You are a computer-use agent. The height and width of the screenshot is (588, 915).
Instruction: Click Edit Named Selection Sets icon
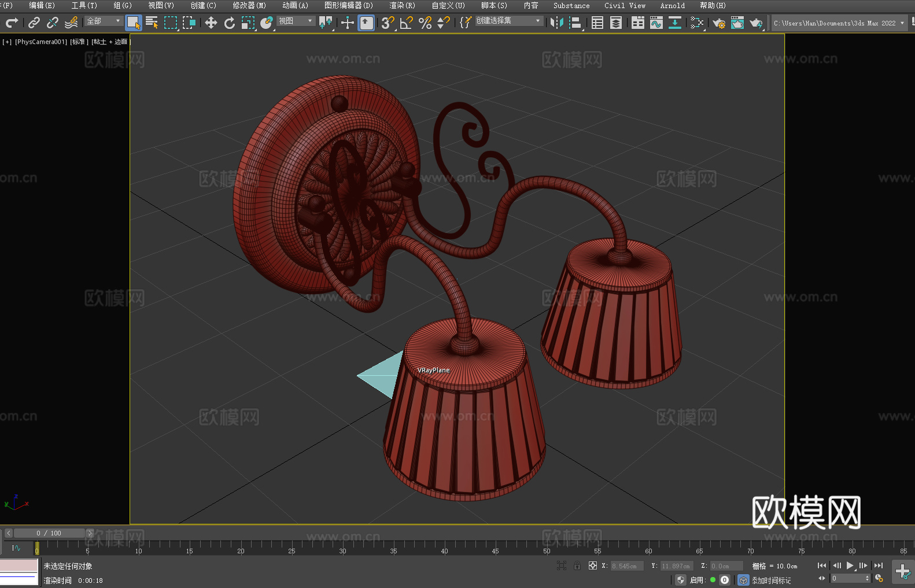point(466,23)
